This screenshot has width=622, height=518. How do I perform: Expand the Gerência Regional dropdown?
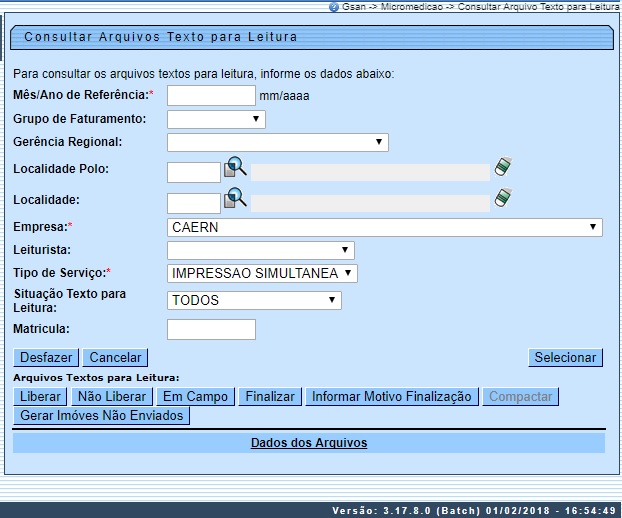(x=277, y=143)
